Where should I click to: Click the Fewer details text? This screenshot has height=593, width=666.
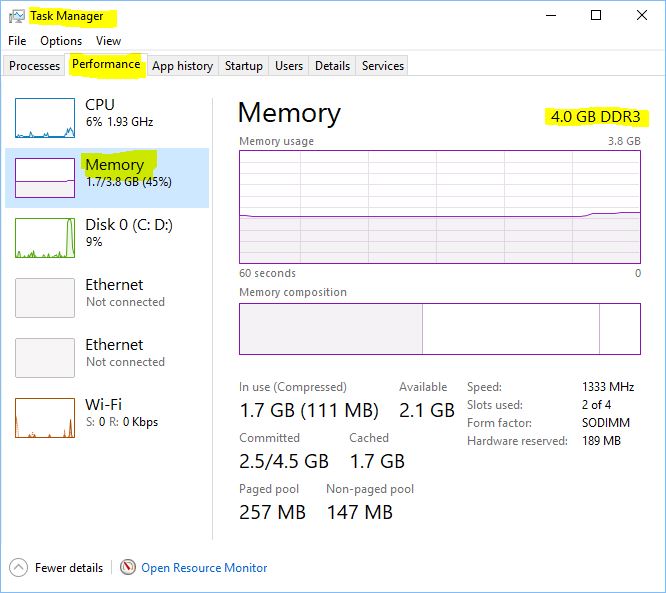[69, 568]
